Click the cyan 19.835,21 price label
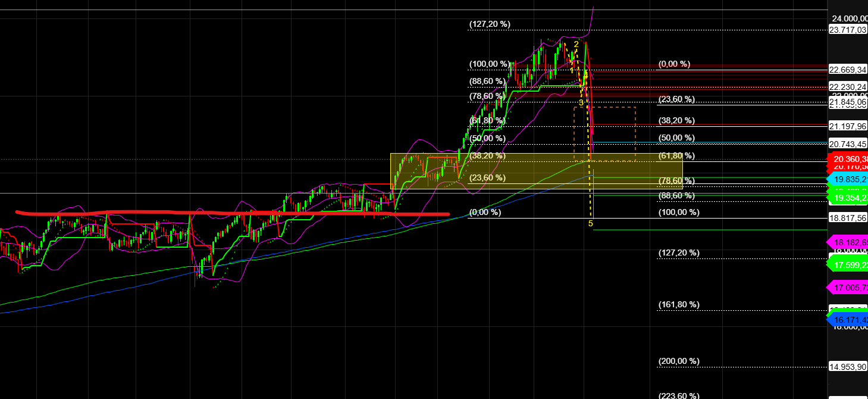 tap(847, 178)
